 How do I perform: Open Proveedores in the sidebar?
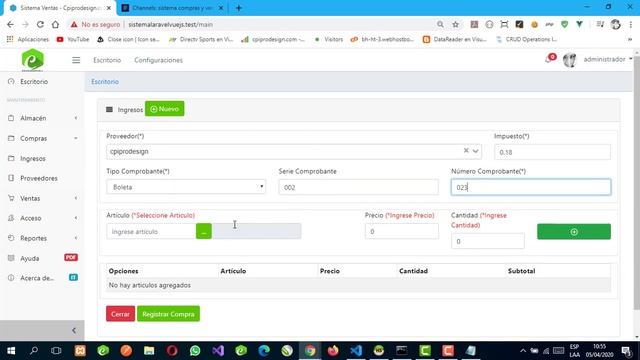39,178
